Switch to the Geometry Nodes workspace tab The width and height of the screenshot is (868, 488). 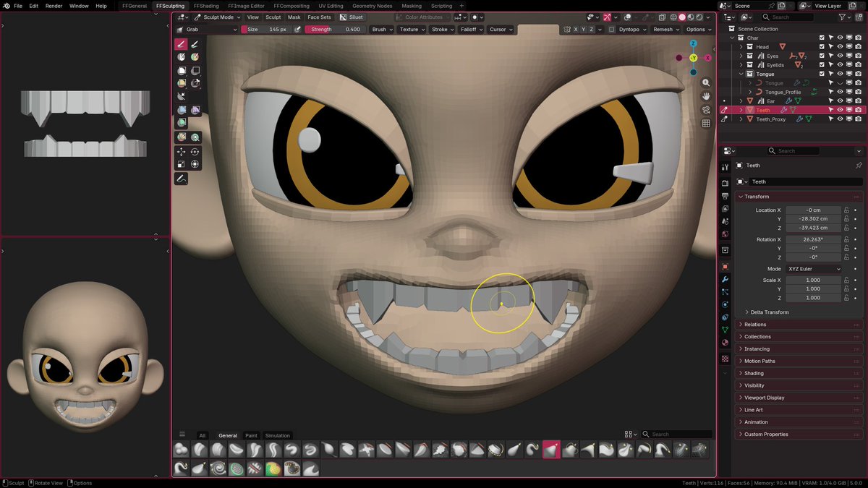coord(372,5)
